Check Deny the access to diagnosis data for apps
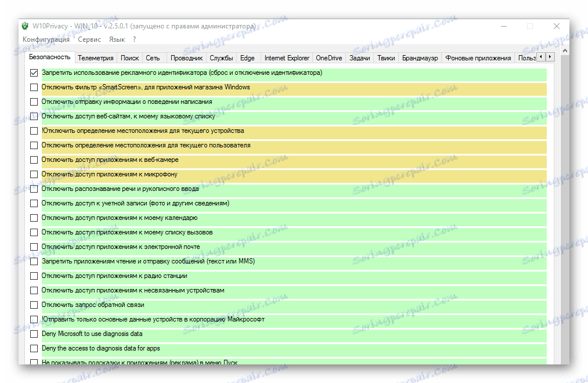Viewport: 588px width, 383px height. coord(34,349)
